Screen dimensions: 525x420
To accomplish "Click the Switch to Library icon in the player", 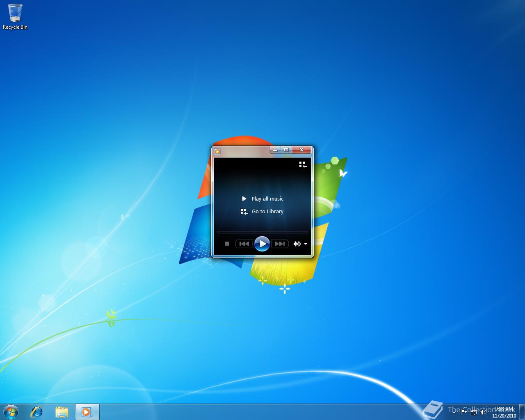I will 303,164.
